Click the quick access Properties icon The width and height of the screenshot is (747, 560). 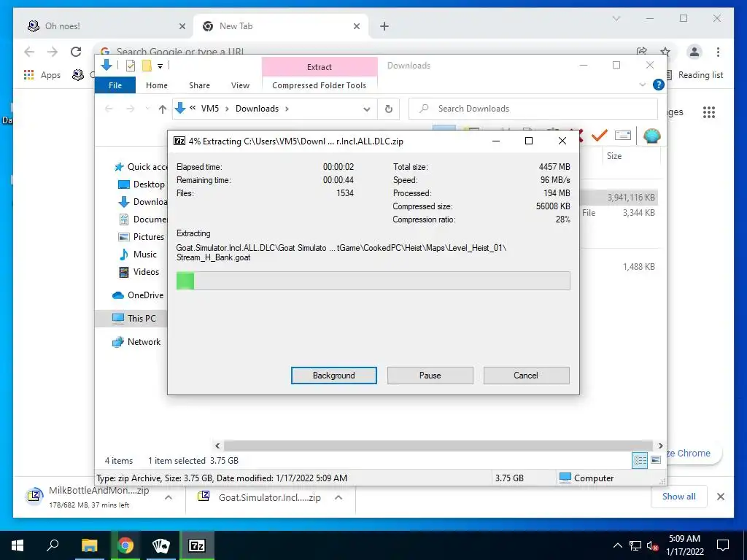click(x=130, y=66)
